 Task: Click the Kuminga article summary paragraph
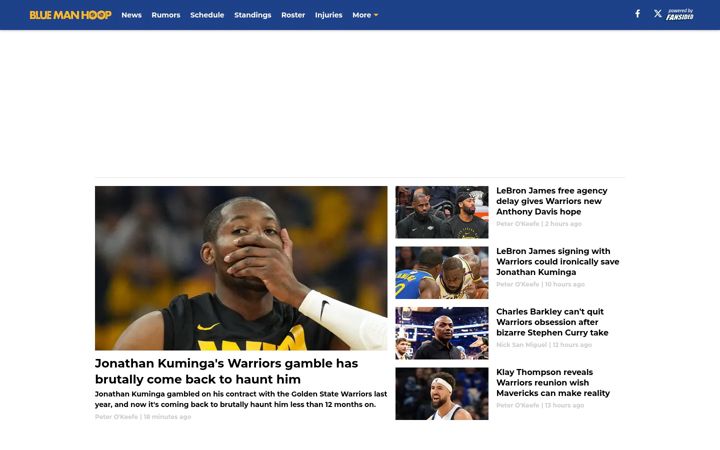tap(241, 399)
